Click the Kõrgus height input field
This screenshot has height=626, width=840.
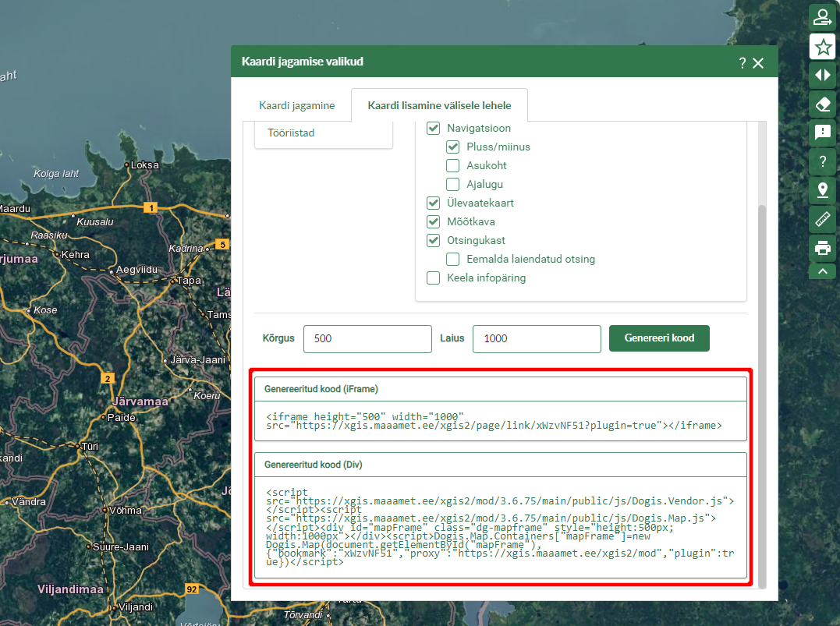tap(367, 339)
